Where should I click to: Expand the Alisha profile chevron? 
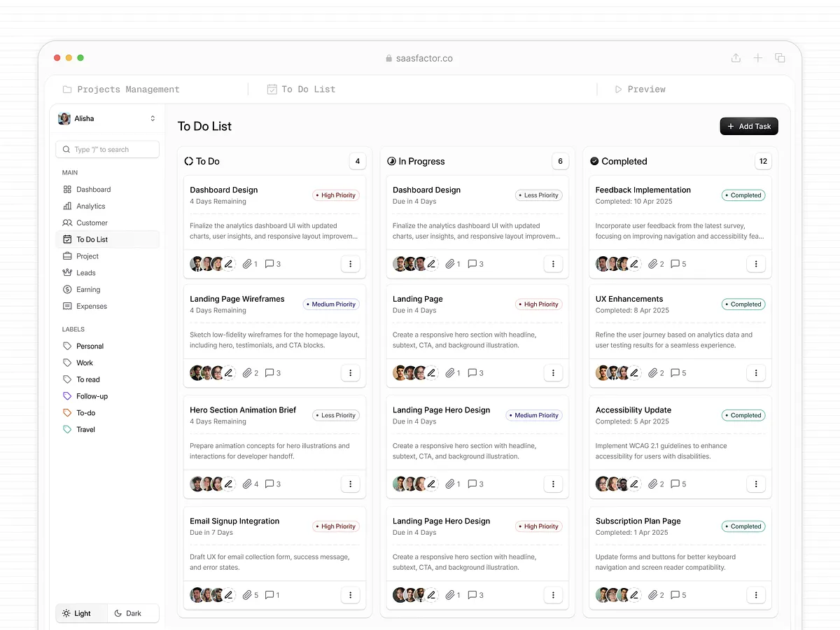pos(153,118)
